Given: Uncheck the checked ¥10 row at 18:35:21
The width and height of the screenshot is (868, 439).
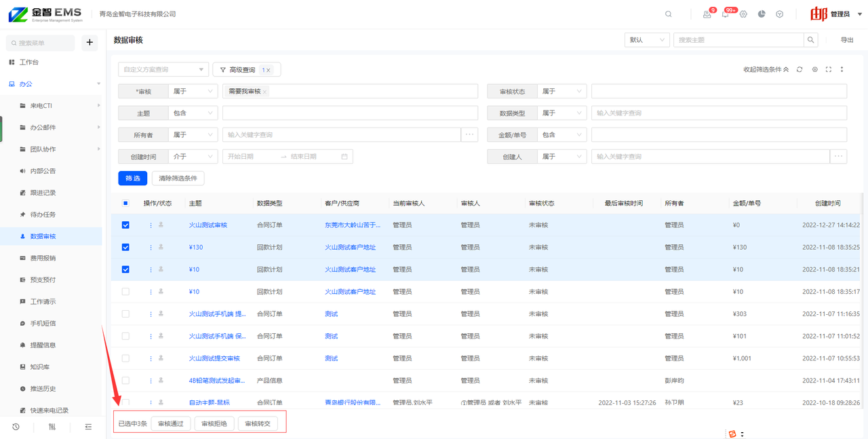Looking at the screenshot, I should 125,269.
